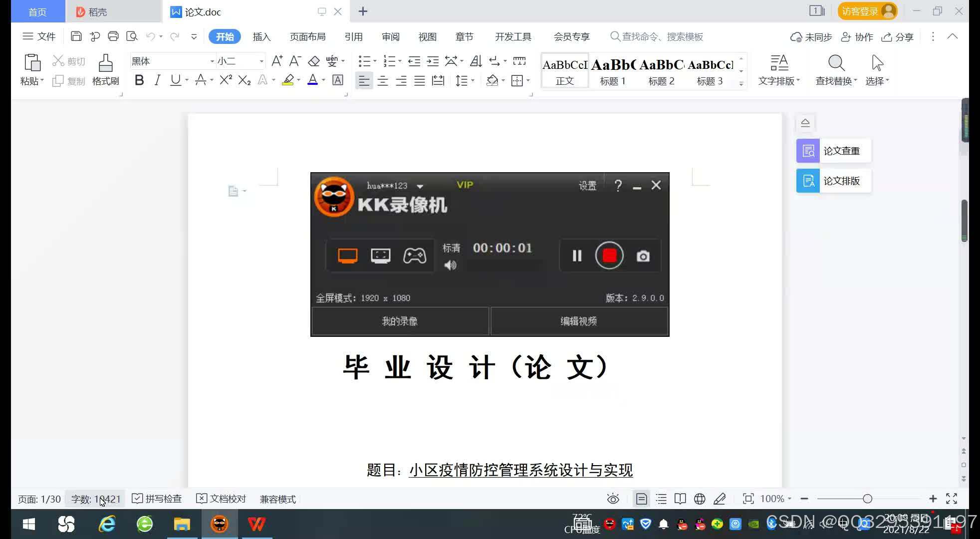Click the 访客登录 login button
Image resolution: width=980 pixels, height=539 pixels.
pos(867,11)
